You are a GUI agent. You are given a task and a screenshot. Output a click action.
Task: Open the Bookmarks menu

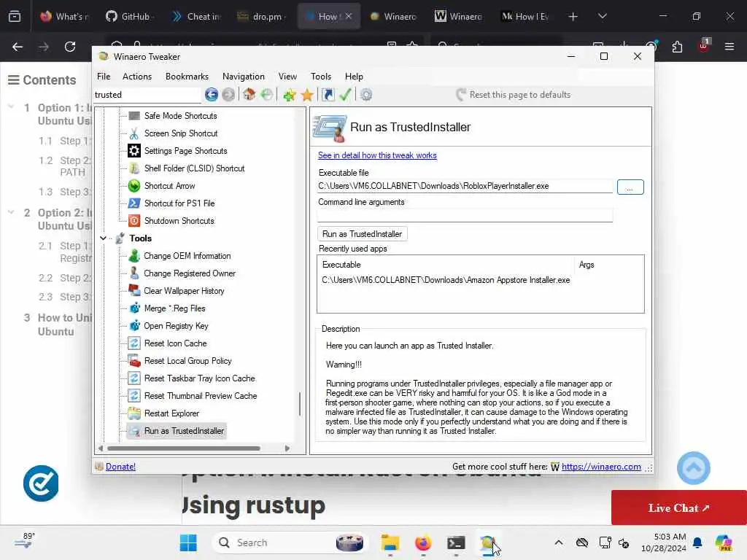click(187, 76)
